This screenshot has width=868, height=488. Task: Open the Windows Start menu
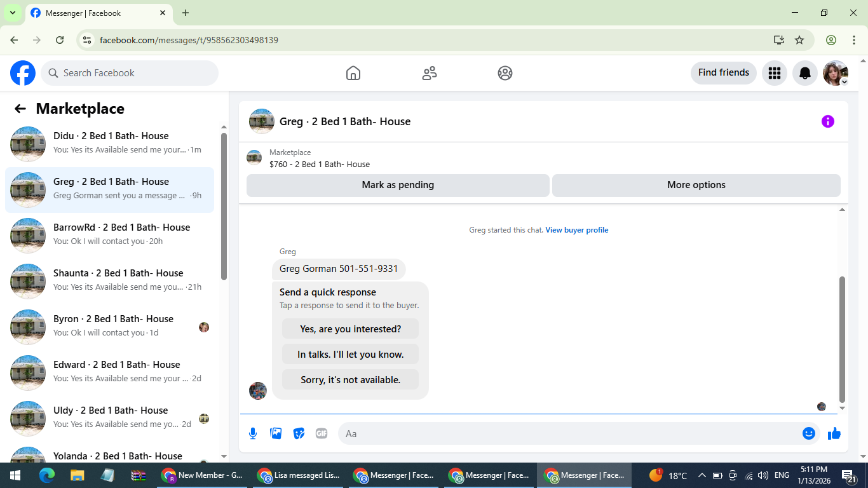(15, 475)
